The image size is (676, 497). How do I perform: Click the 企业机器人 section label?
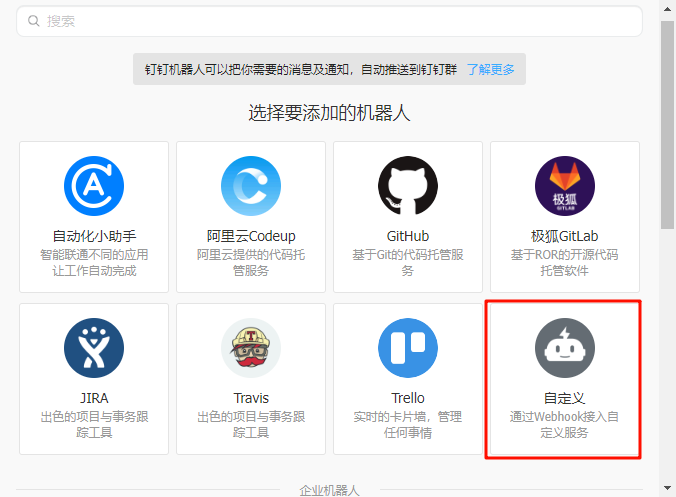(329, 491)
